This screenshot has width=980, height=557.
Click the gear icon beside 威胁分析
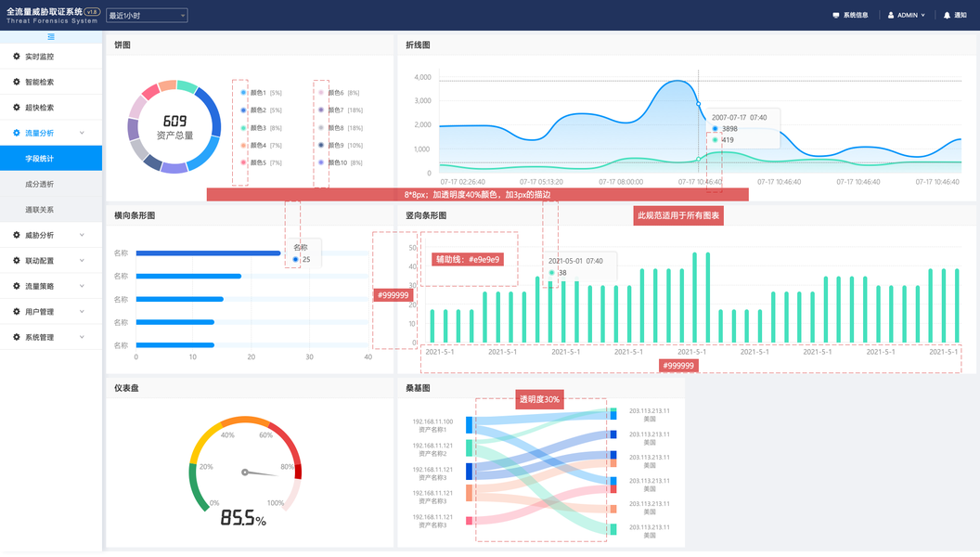click(x=17, y=235)
